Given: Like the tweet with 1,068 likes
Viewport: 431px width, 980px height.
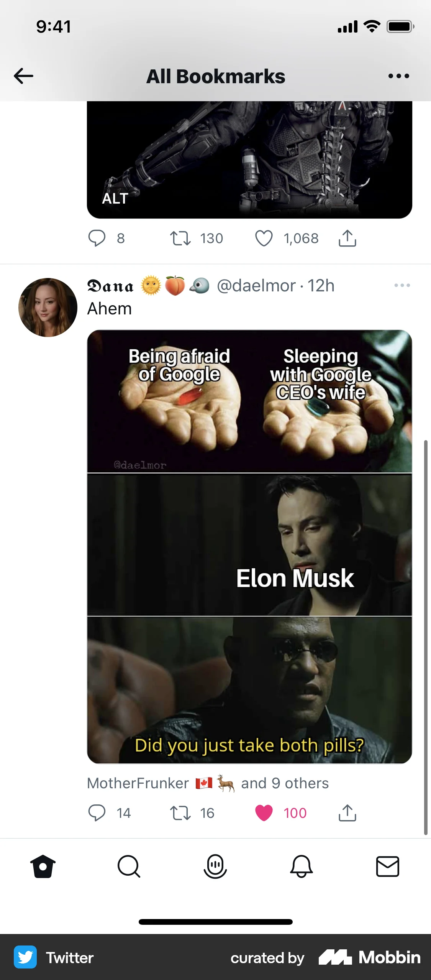Looking at the screenshot, I should tap(264, 238).
